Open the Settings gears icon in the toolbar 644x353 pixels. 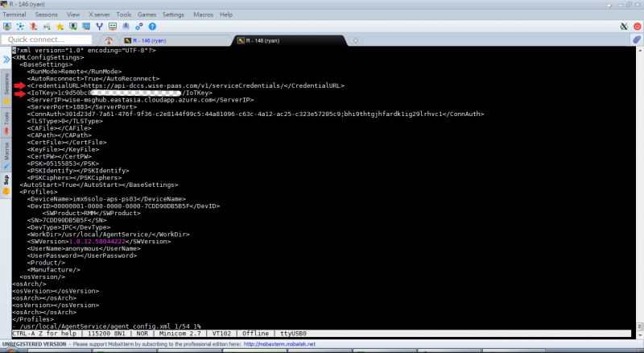[x=138, y=26]
